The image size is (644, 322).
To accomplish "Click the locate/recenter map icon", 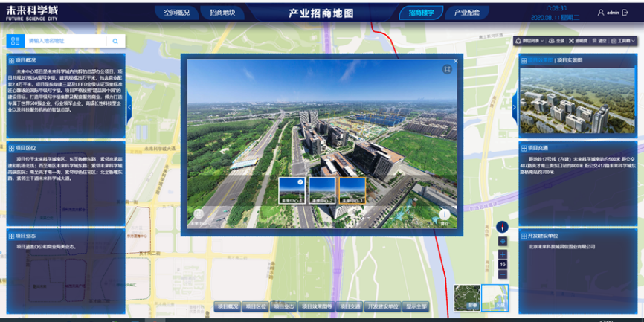I will point(503,242).
